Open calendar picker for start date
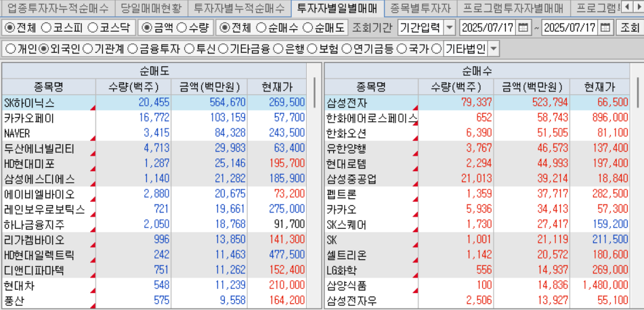This screenshot has width=644, height=310. (523, 28)
